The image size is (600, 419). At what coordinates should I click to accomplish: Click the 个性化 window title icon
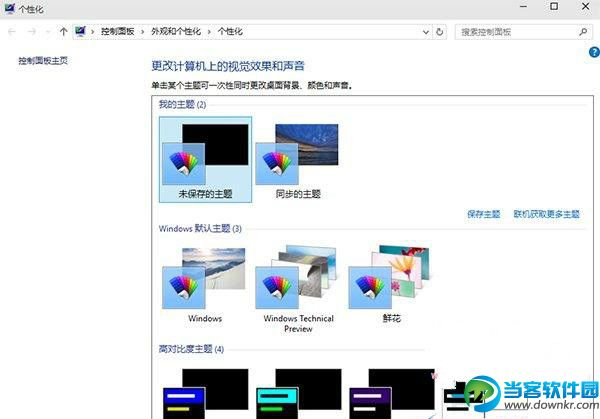pyautogui.click(x=9, y=8)
